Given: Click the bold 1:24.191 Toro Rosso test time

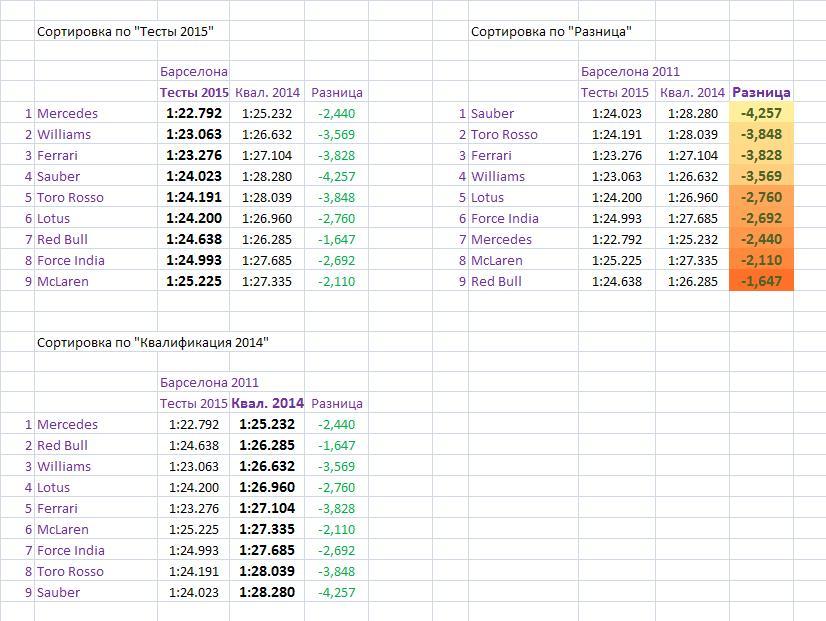Looking at the screenshot, I should [194, 198].
